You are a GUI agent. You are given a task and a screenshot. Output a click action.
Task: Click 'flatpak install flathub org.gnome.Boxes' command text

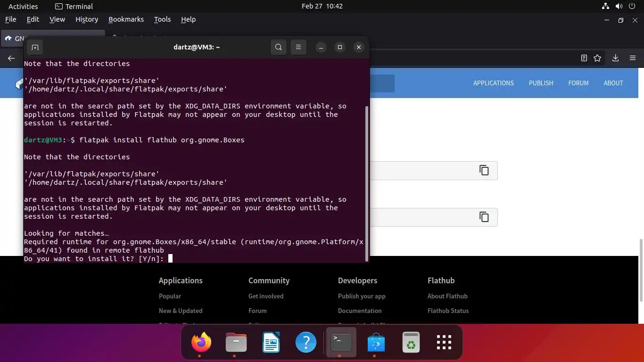pyautogui.click(x=162, y=140)
